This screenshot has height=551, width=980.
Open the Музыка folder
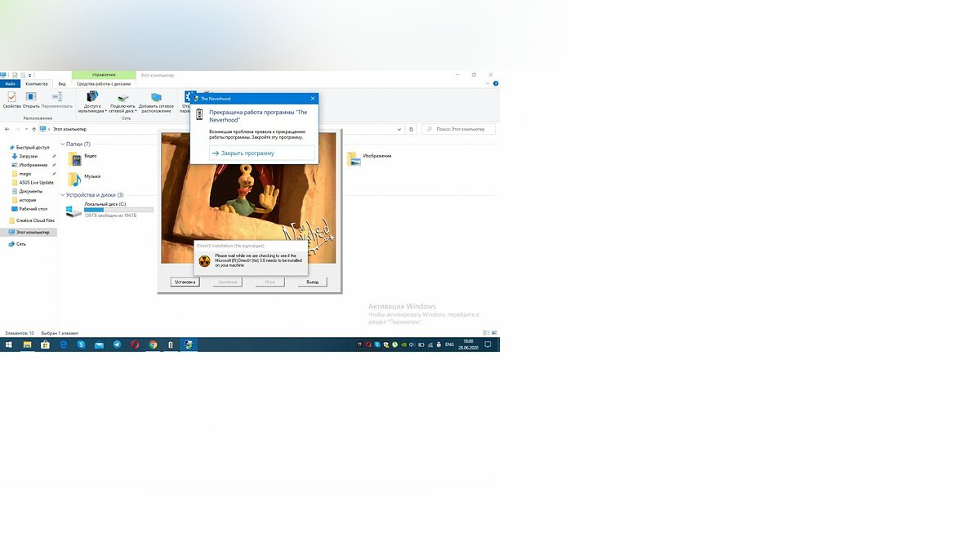[x=75, y=177]
